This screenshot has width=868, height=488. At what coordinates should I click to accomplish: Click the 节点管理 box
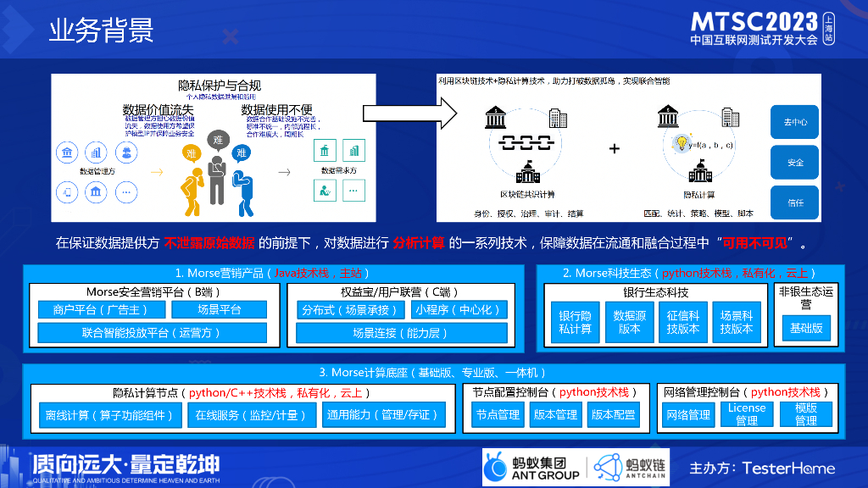pyautogui.click(x=498, y=415)
